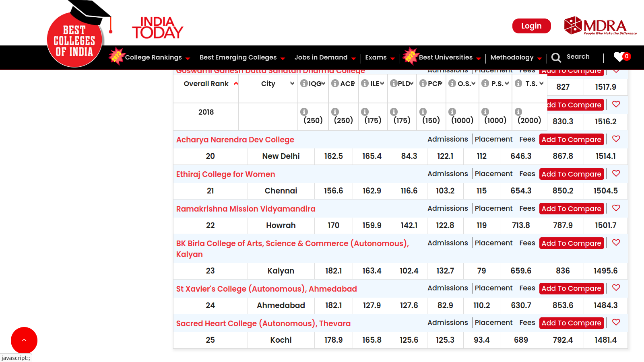Image resolution: width=644 pixels, height=362 pixels.
Task: Show info icon for P.S. column
Action: point(485,83)
